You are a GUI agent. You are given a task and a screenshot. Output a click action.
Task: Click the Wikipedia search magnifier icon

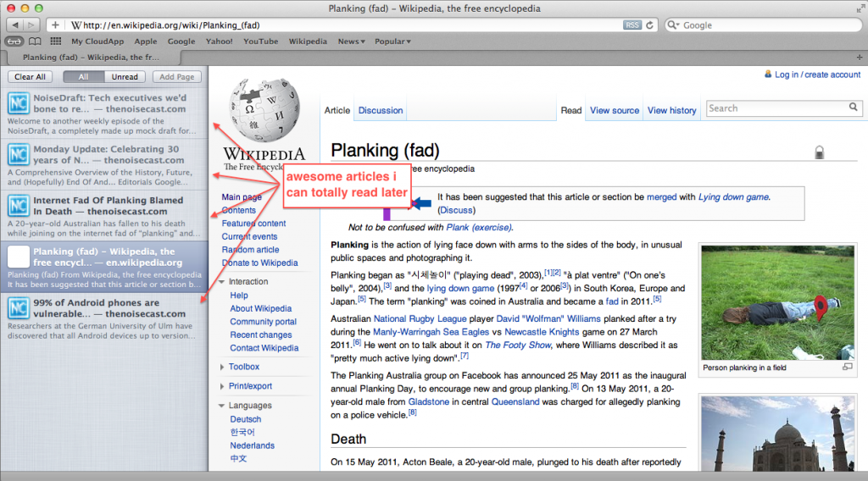[853, 108]
